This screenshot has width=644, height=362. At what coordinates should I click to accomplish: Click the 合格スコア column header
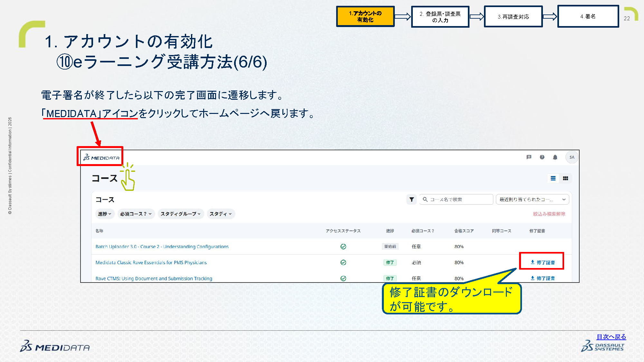click(x=464, y=231)
